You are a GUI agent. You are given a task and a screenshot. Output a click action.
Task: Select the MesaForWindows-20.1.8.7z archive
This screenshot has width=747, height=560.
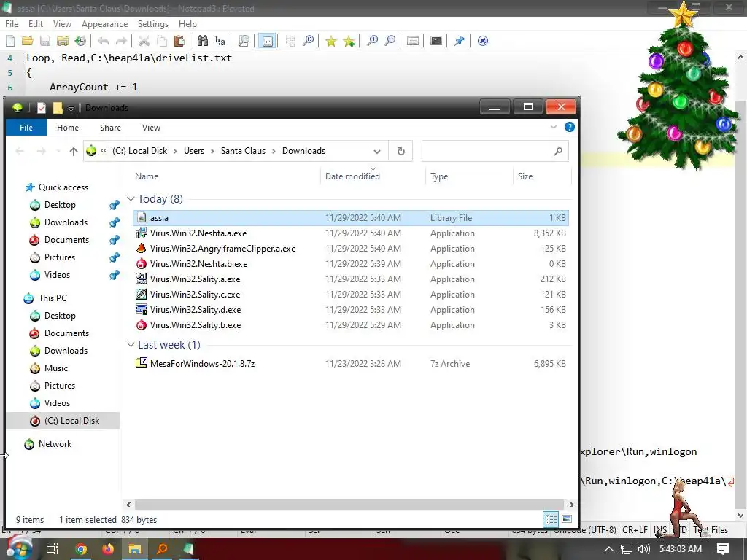pos(351,363)
